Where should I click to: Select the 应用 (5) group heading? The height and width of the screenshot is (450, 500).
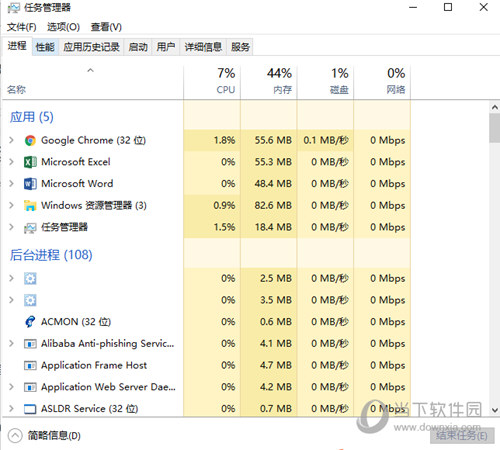pos(32,117)
